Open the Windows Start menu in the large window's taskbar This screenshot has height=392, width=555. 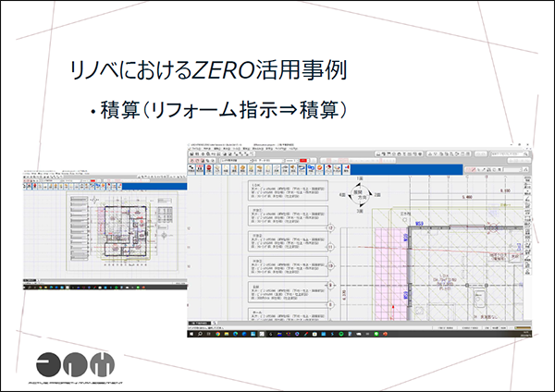(x=191, y=334)
